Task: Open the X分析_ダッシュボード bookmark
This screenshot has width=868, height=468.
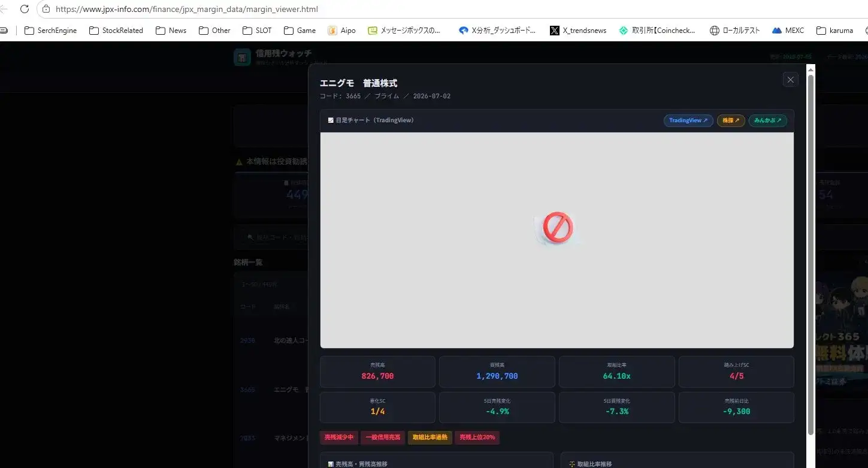Action: (x=497, y=31)
